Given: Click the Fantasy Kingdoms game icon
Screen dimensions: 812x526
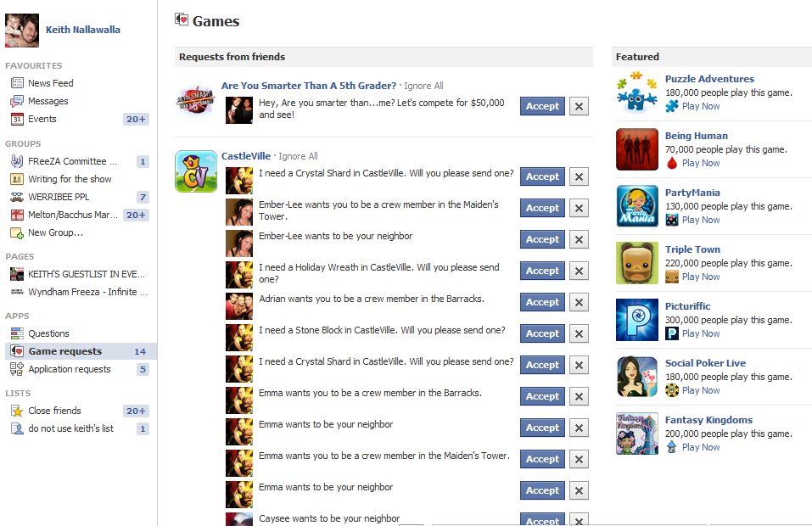Looking at the screenshot, I should [637, 434].
